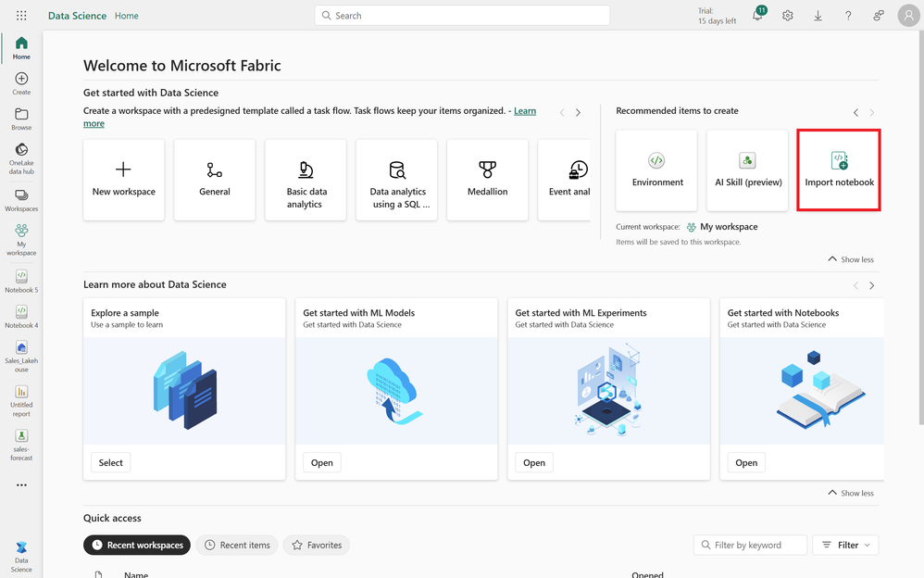The height and width of the screenshot is (578, 924).
Task: Click the page vertical scrollbar
Action: point(920,227)
